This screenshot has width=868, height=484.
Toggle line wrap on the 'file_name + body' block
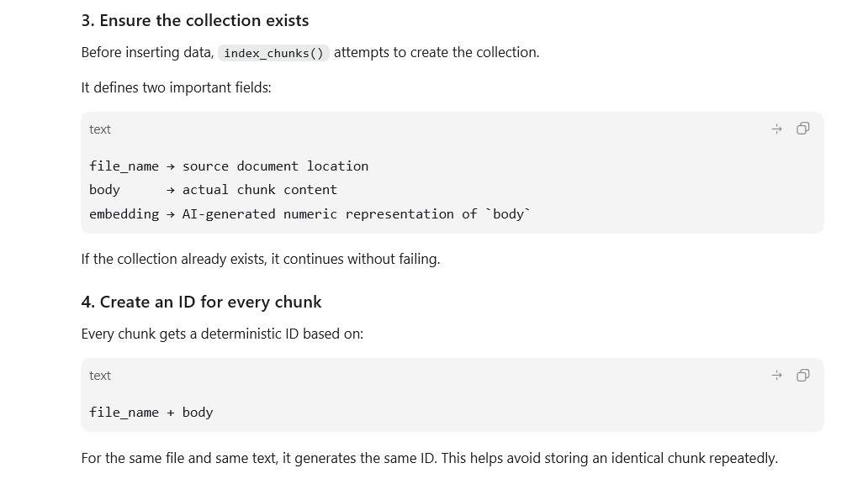coord(776,376)
